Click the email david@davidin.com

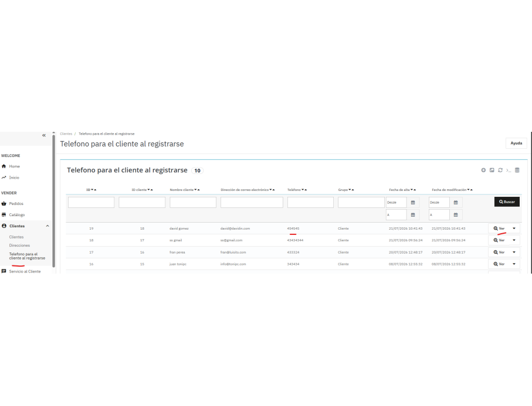[x=235, y=228]
